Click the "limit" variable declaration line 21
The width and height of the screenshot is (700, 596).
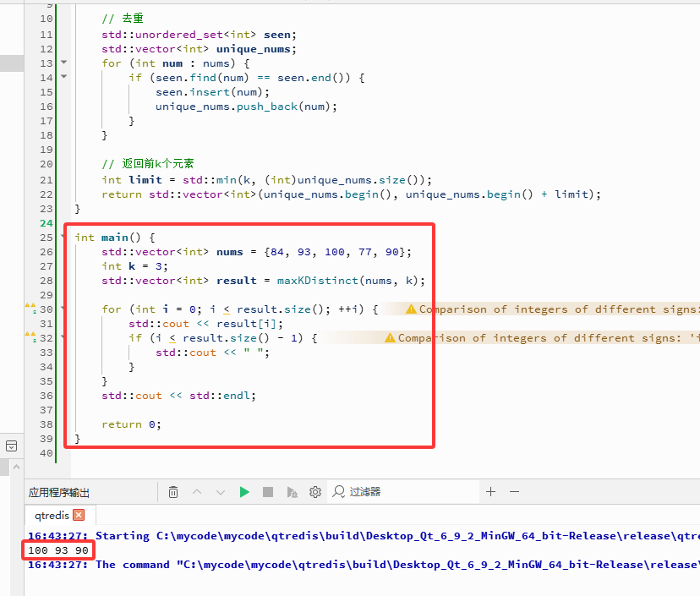(145, 180)
